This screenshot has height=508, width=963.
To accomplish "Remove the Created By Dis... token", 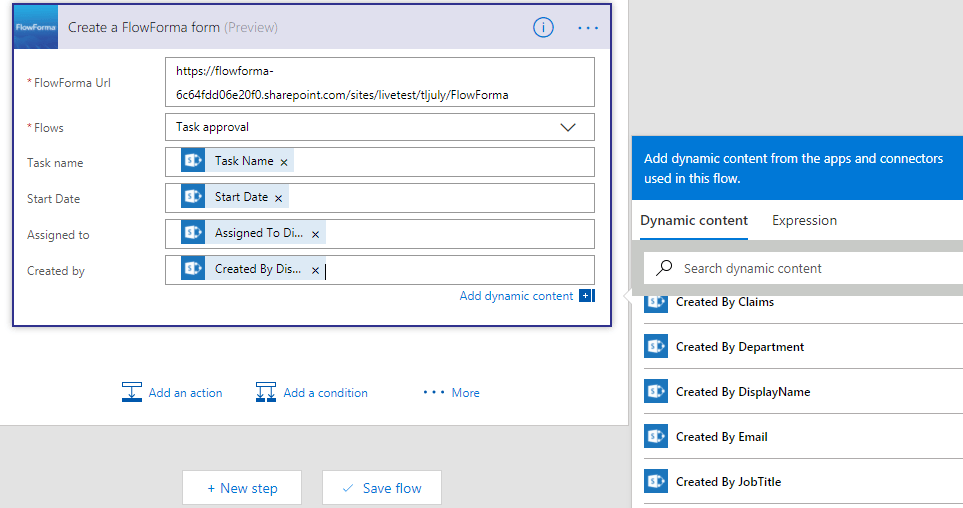I will tap(315, 270).
